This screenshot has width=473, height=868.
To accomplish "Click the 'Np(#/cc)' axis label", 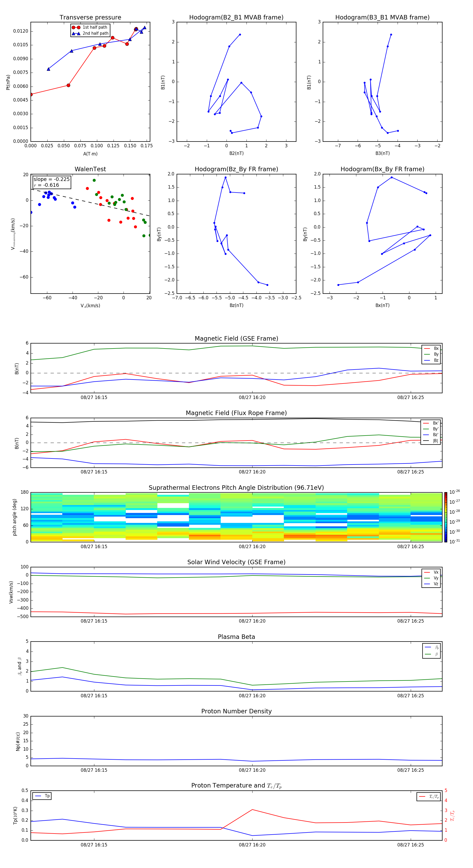I will 18,741.
